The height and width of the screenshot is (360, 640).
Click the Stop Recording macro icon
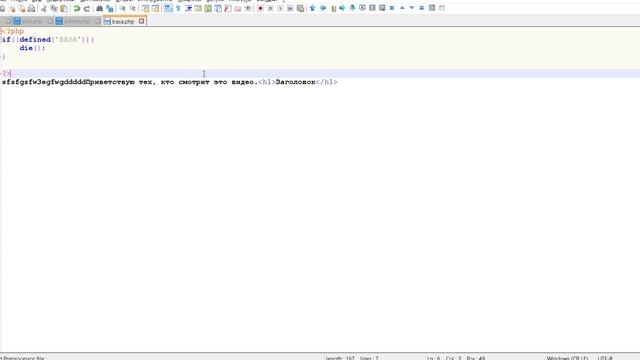(270, 8)
